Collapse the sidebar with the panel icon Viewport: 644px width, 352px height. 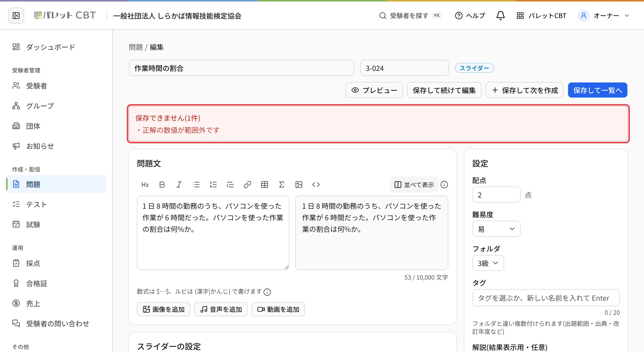click(16, 16)
